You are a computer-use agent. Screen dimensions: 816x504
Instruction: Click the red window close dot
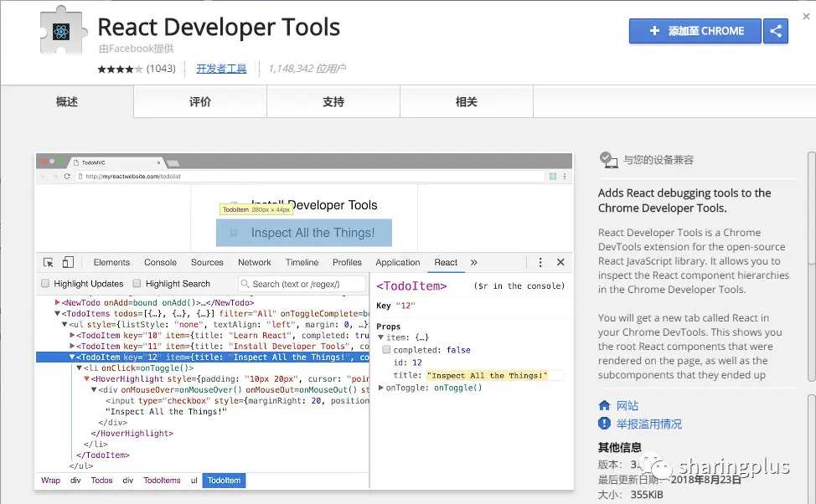point(44,162)
